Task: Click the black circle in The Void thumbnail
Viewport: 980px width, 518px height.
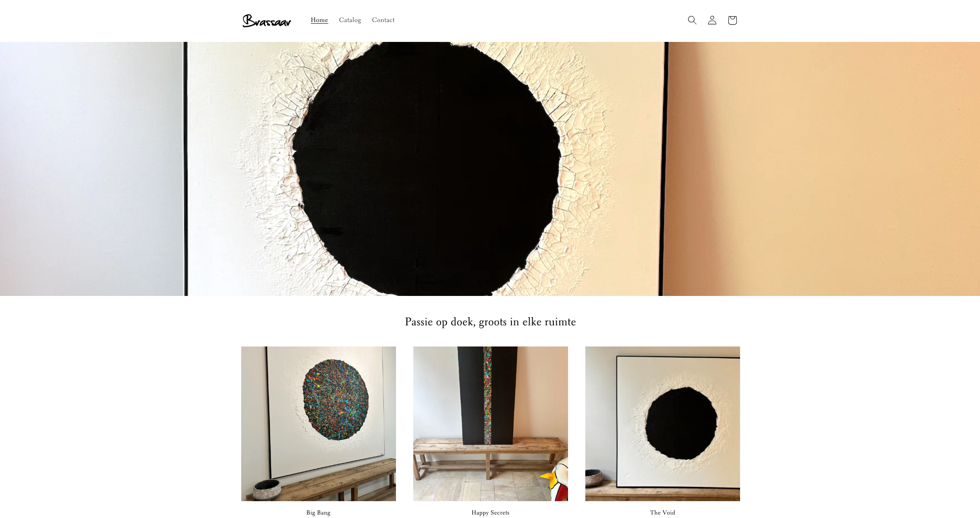Action: [x=681, y=423]
